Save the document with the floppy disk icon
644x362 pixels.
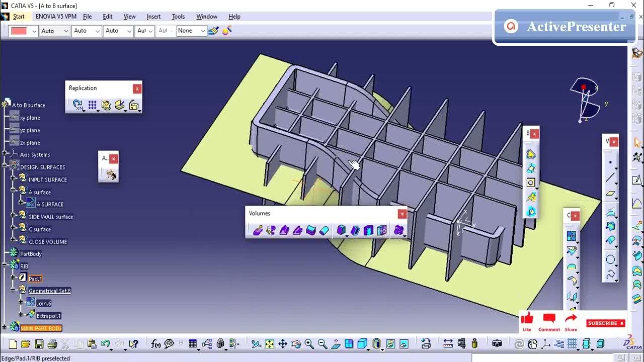tap(39, 344)
